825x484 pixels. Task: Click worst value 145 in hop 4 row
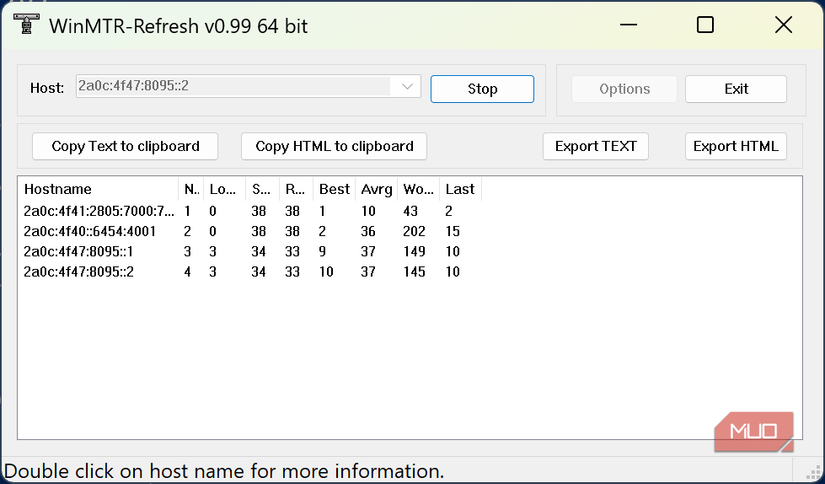[x=414, y=271]
